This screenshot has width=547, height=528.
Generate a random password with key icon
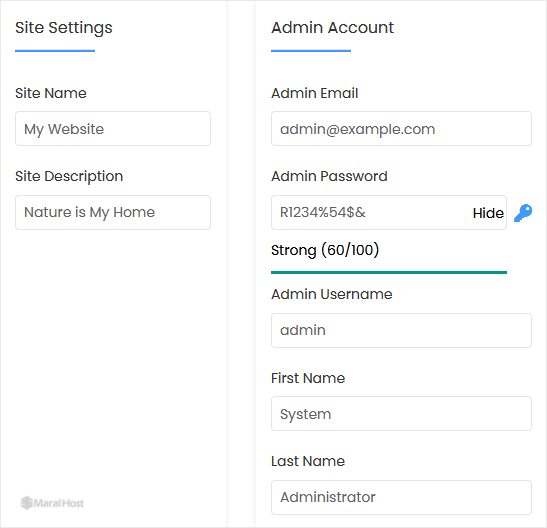523,213
